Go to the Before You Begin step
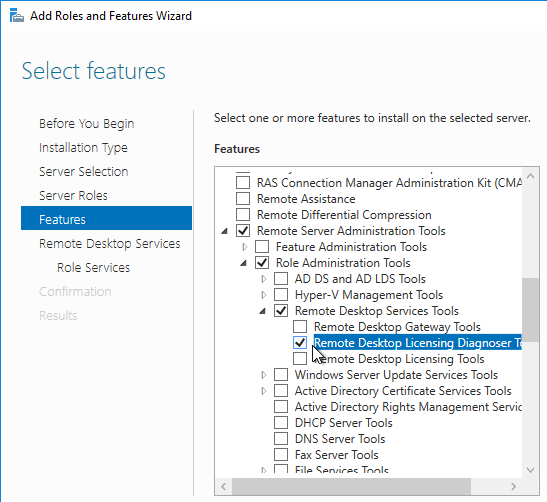Image resolution: width=547 pixels, height=502 pixels. tap(87, 123)
